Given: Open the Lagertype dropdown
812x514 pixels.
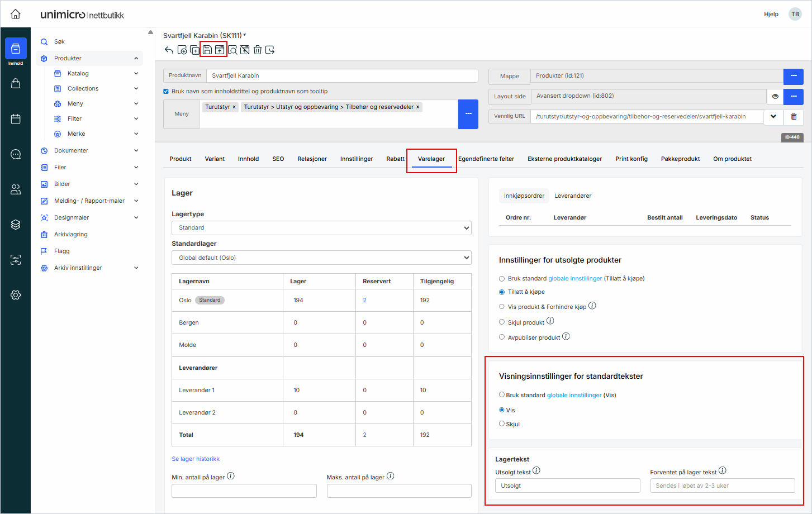Looking at the screenshot, I should [x=321, y=228].
